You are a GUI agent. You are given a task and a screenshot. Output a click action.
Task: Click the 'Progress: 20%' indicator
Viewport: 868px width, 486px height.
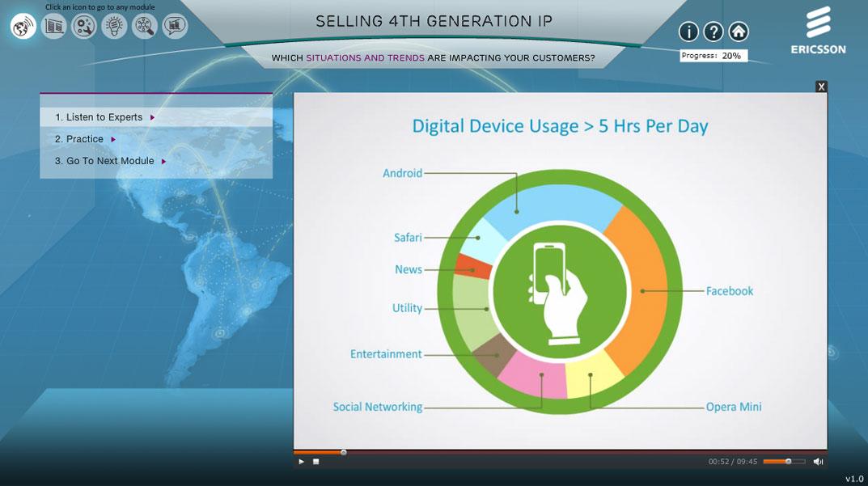(x=713, y=56)
